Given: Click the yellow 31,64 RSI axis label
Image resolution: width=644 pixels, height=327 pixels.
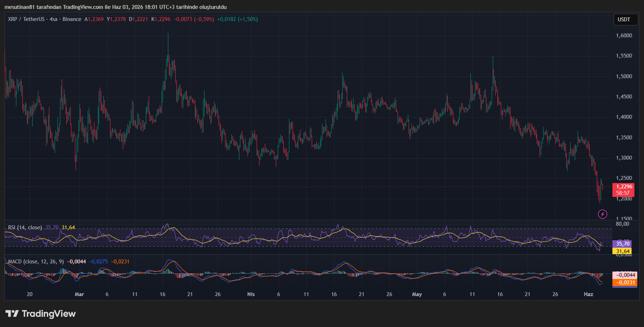Looking at the screenshot, I should [x=623, y=251].
